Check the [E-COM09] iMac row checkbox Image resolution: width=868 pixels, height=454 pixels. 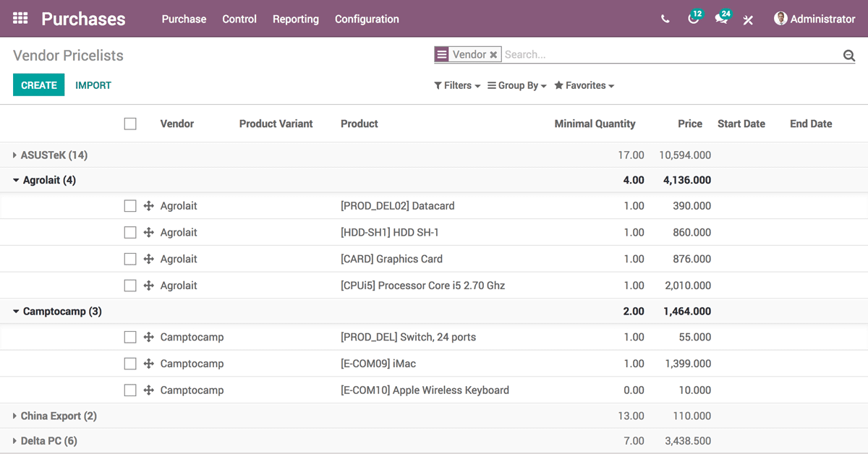tap(130, 363)
